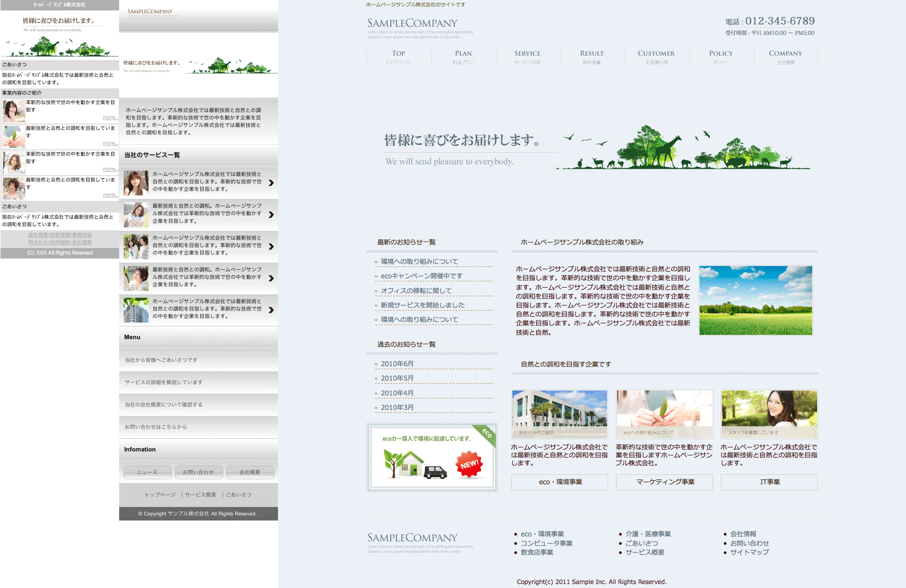Open the 2010年6月 archive link
Screen dimensions: 906x588
(397, 364)
